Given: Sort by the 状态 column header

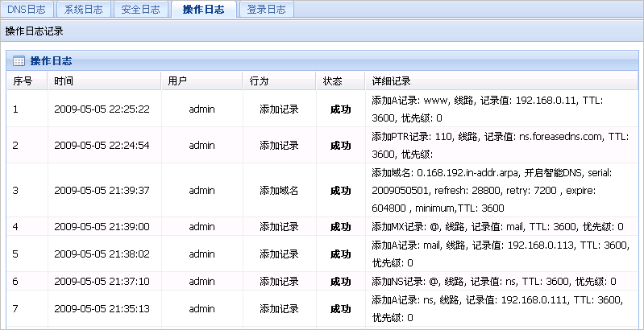Looking at the screenshot, I should click(332, 81).
